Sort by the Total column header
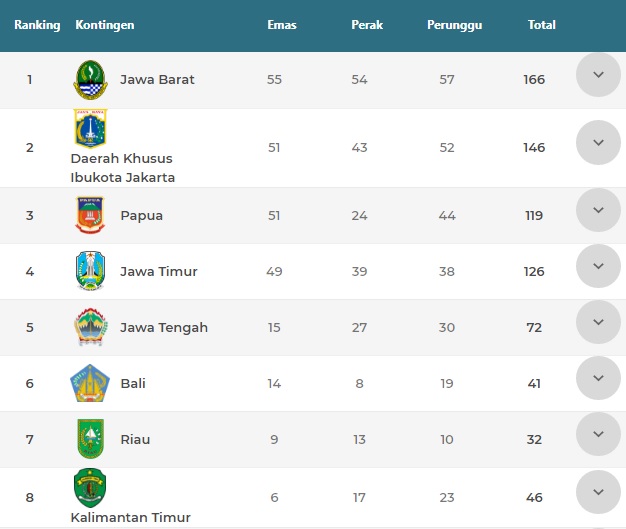This screenshot has width=626, height=529. pos(541,25)
